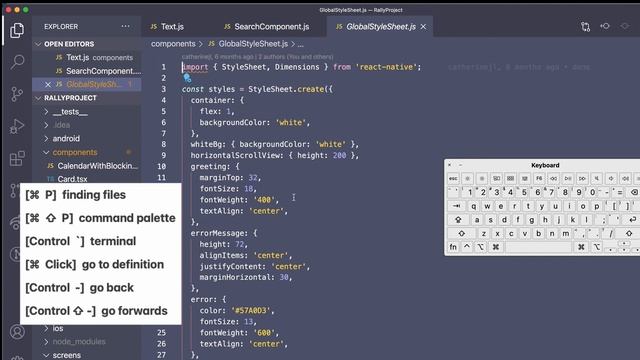Click the left shift key on Keyboard viewer
The height and width of the screenshot is (360, 640).
click(x=462, y=233)
